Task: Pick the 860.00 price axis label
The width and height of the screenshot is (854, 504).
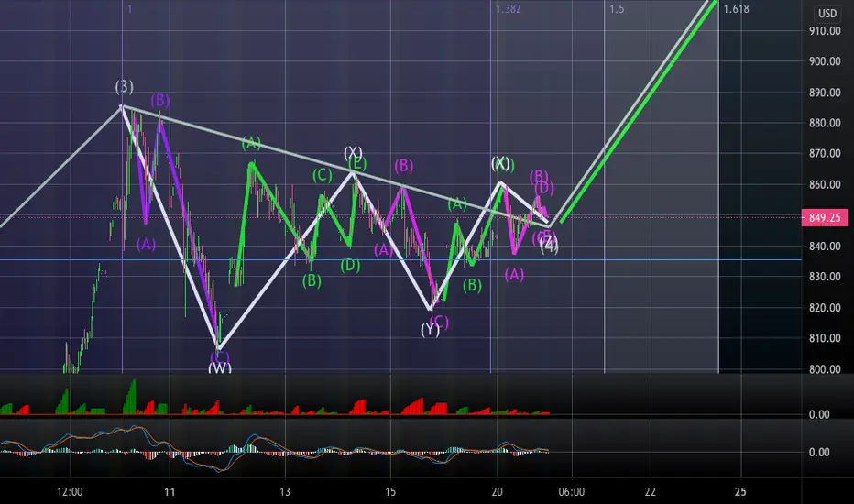Action: 825,185
